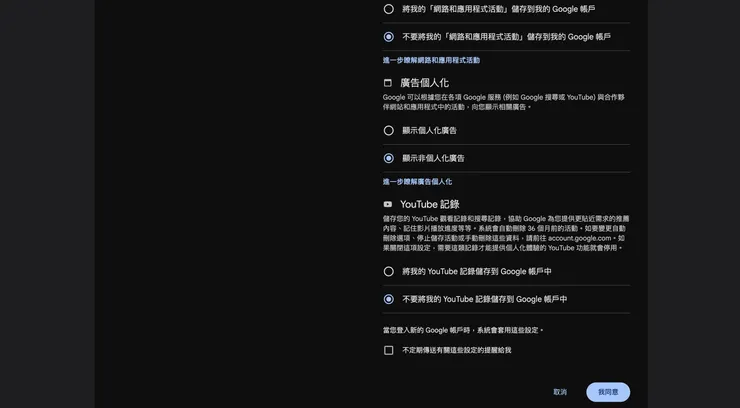Open 進一步瞭解廣告個人化 link
Viewport: 740px width, 408px height.
417,182
